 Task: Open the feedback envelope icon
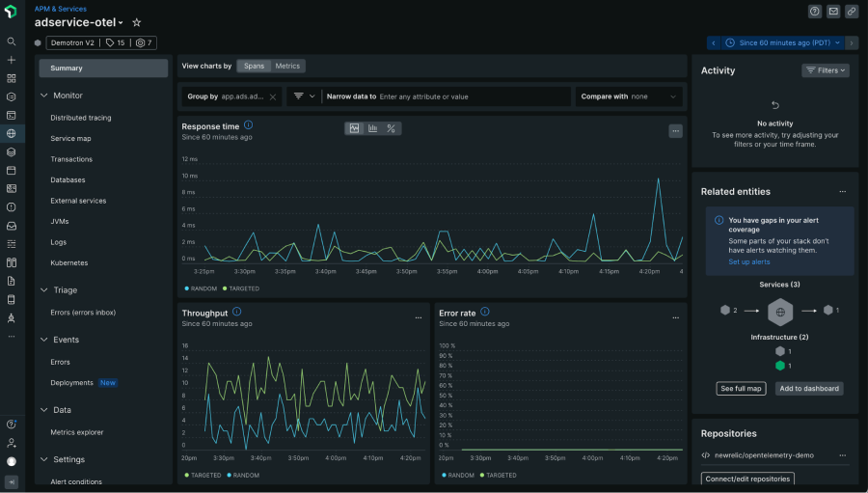[x=833, y=11]
